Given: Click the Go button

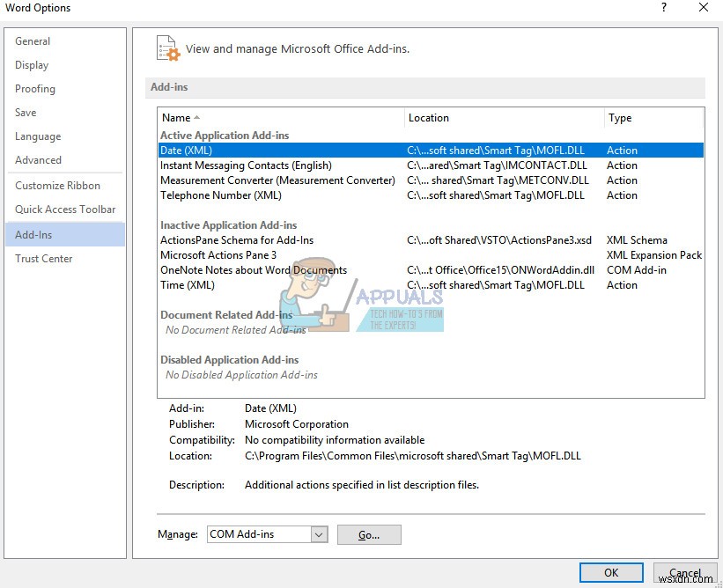Looking at the screenshot, I should (x=369, y=534).
